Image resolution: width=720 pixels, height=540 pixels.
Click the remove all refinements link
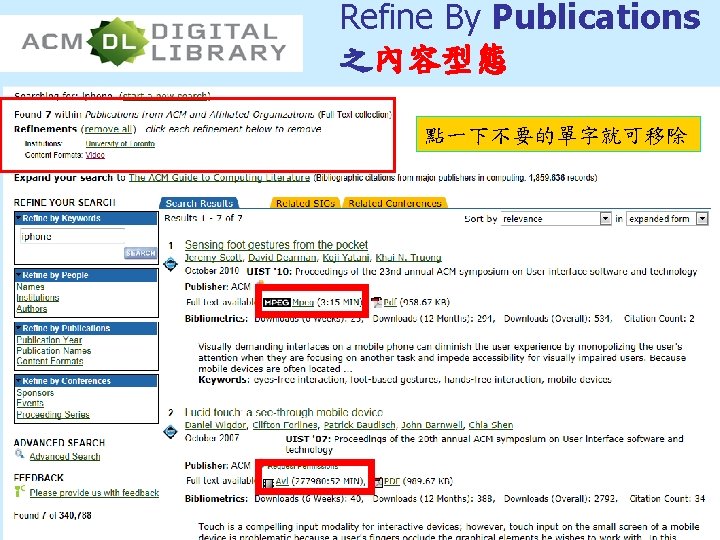[108, 129]
